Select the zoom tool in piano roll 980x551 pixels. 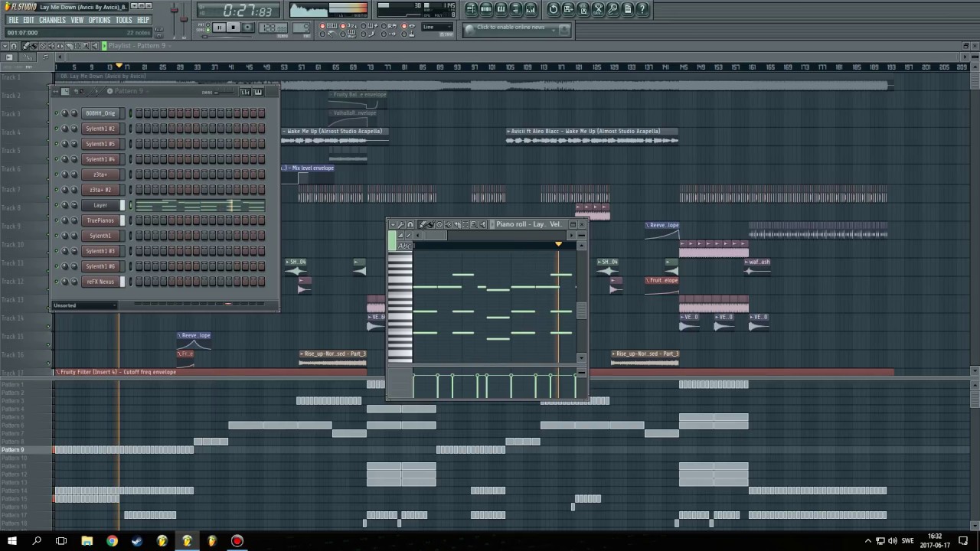(474, 225)
